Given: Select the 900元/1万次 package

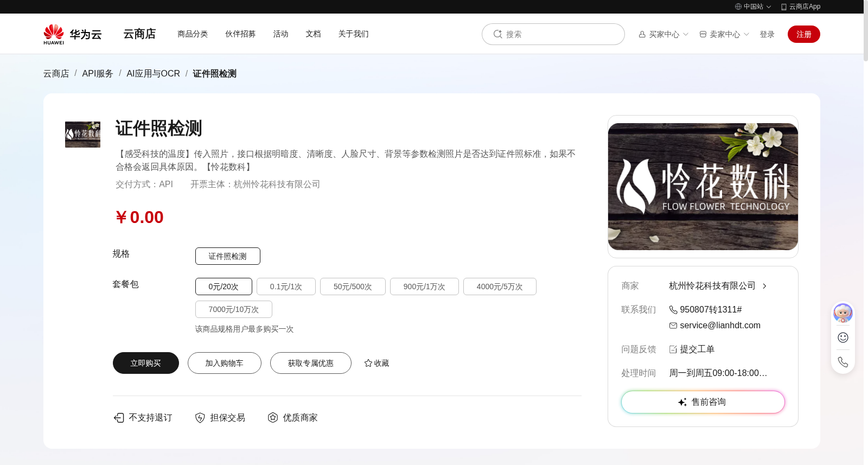Looking at the screenshot, I should point(424,286).
